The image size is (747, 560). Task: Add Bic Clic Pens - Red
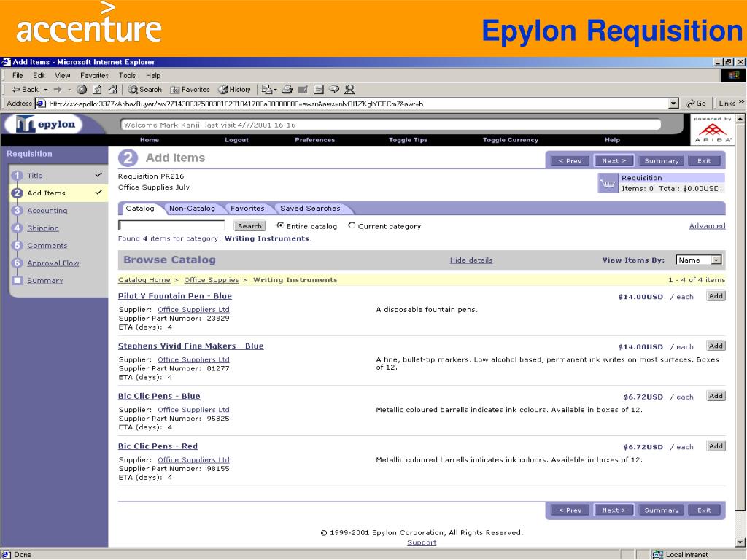[x=716, y=446]
